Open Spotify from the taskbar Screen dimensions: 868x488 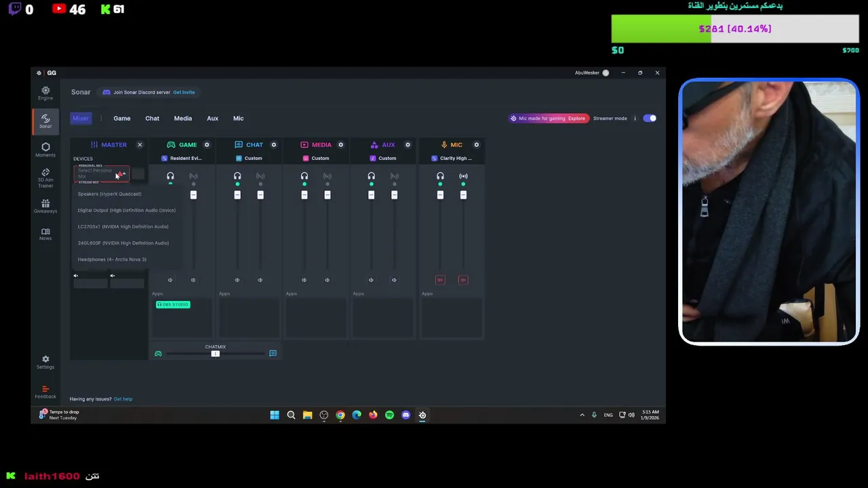[x=389, y=415]
